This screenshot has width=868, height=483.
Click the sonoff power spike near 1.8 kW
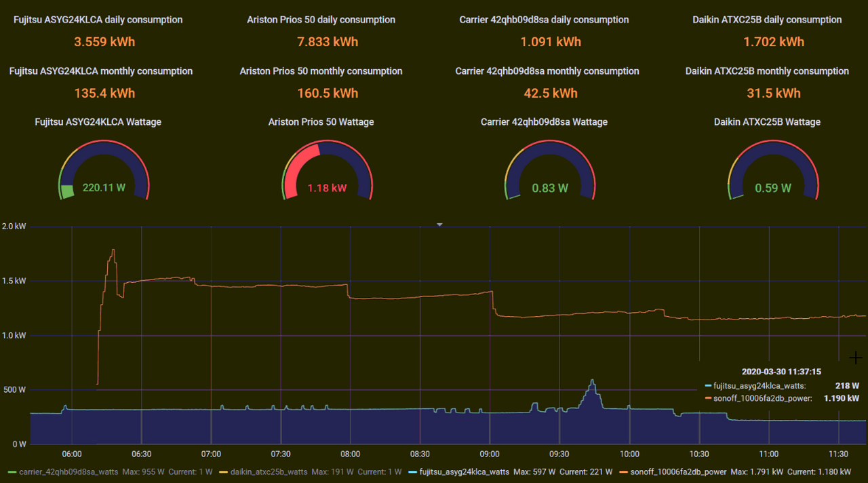point(113,250)
